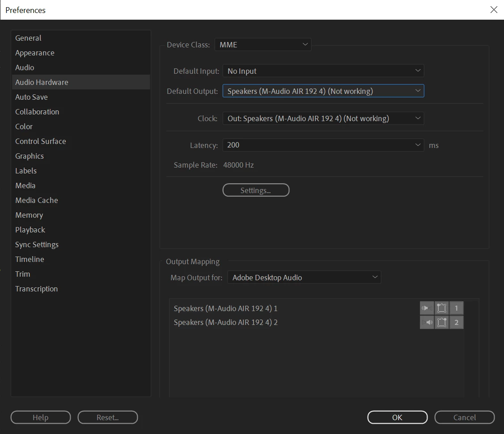This screenshot has height=434, width=504.
Task: Open the Map Output for dropdown
Action: point(304,277)
